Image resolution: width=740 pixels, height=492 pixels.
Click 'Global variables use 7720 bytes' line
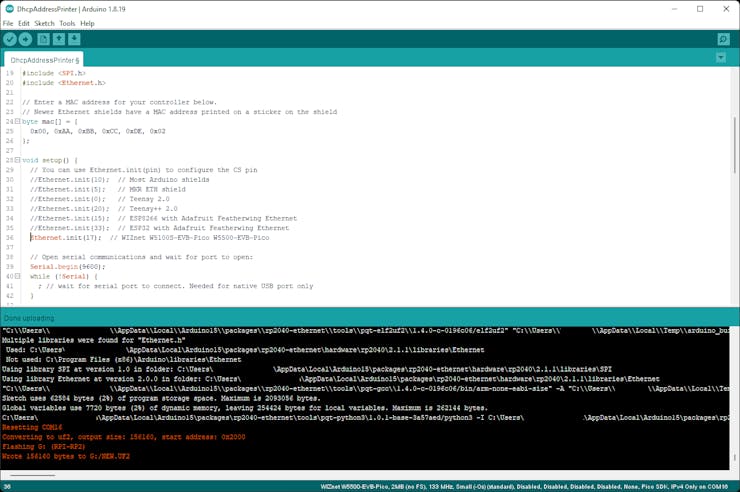245,408
